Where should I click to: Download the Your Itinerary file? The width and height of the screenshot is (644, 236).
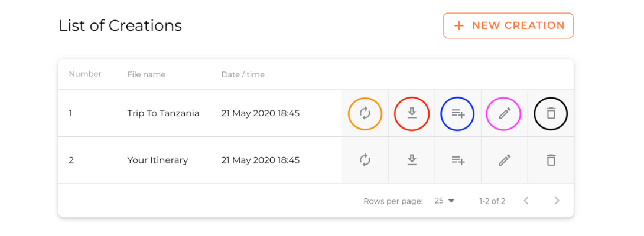pos(412,160)
